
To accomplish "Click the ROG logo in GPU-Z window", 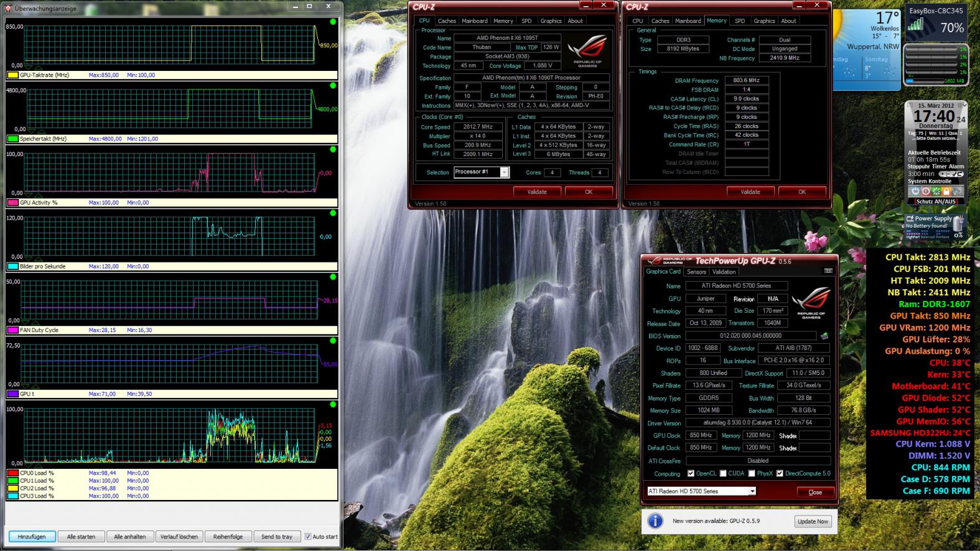I will 811,302.
